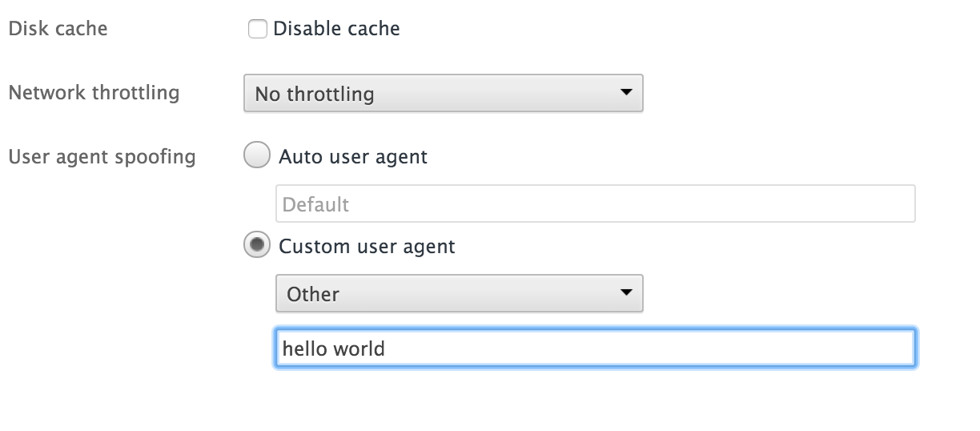The height and width of the screenshot is (431, 980).
Task: Tick the Disable cache checkbox
Action: coord(257,30)
